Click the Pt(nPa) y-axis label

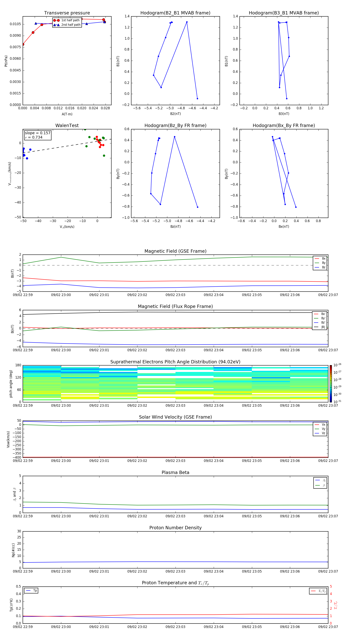click(x=6, y=61)
